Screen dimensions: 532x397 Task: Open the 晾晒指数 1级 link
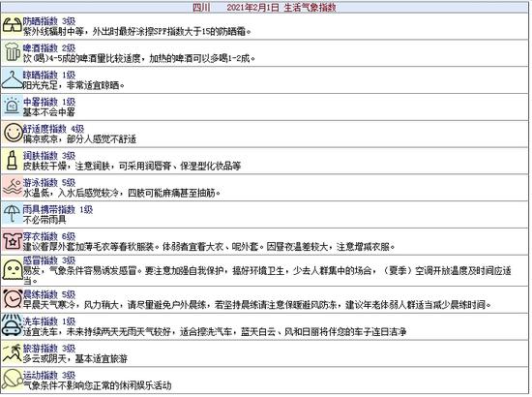49,76
